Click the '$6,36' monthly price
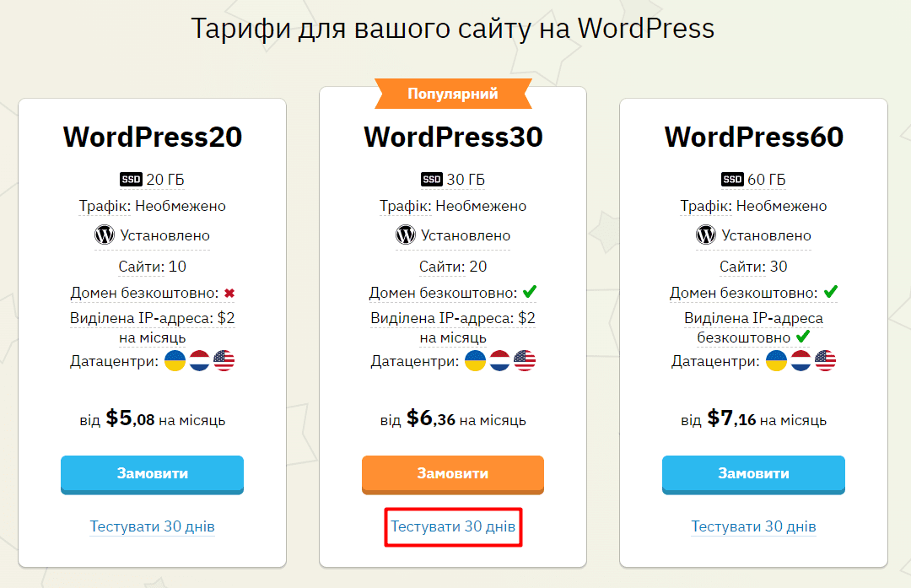 click(431, 418)
